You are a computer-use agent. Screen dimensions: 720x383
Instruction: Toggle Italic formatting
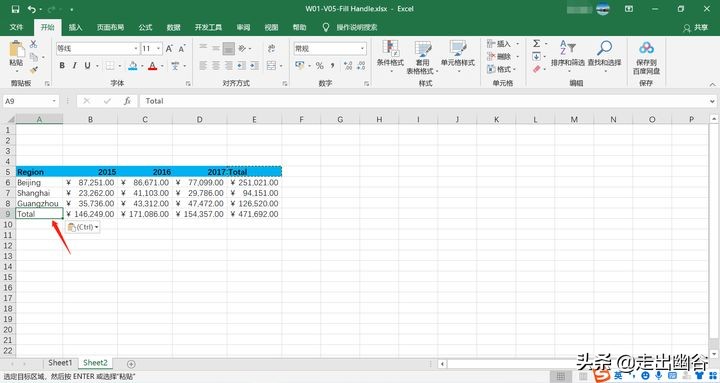tap(74, 66)
